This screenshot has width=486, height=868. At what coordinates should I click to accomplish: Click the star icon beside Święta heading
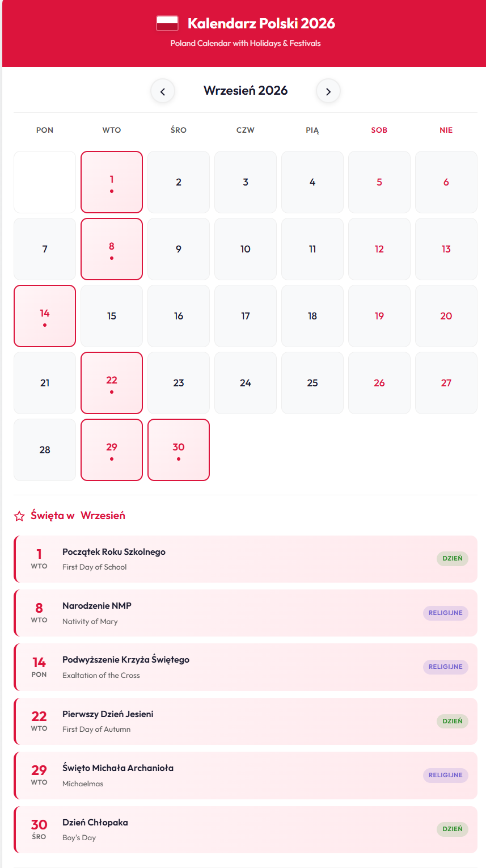[19, 516]
